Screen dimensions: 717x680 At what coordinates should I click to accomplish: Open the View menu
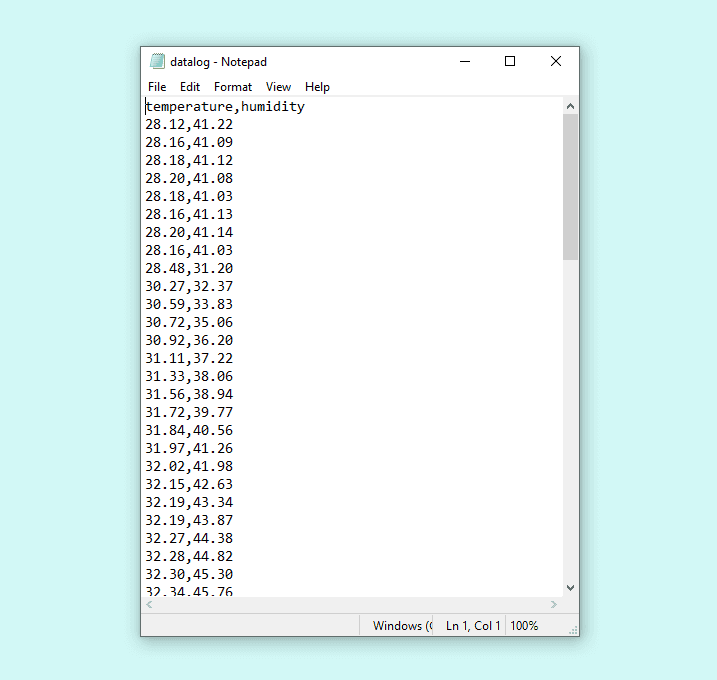tap(279, 87)
